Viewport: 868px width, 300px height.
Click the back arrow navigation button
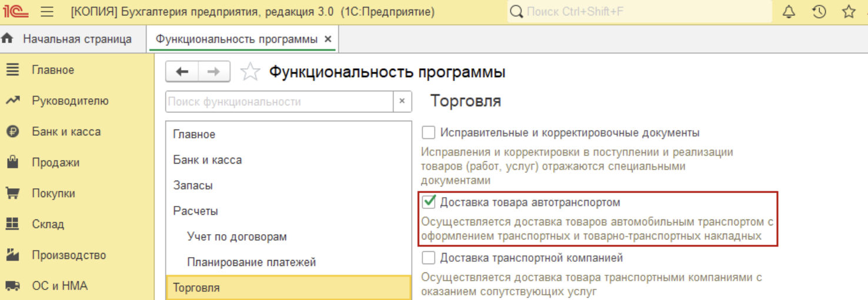[182, 72]
